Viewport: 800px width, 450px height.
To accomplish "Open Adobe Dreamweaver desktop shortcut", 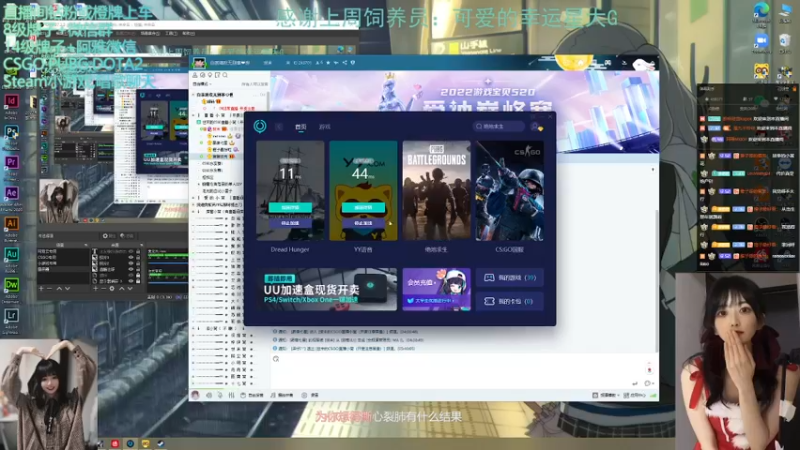I will 11,285.
